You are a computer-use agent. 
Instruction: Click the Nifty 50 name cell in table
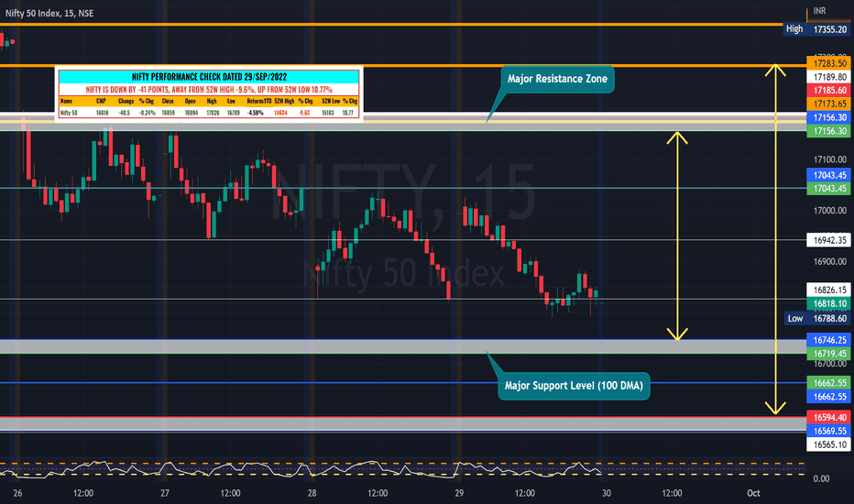point(69,113)
